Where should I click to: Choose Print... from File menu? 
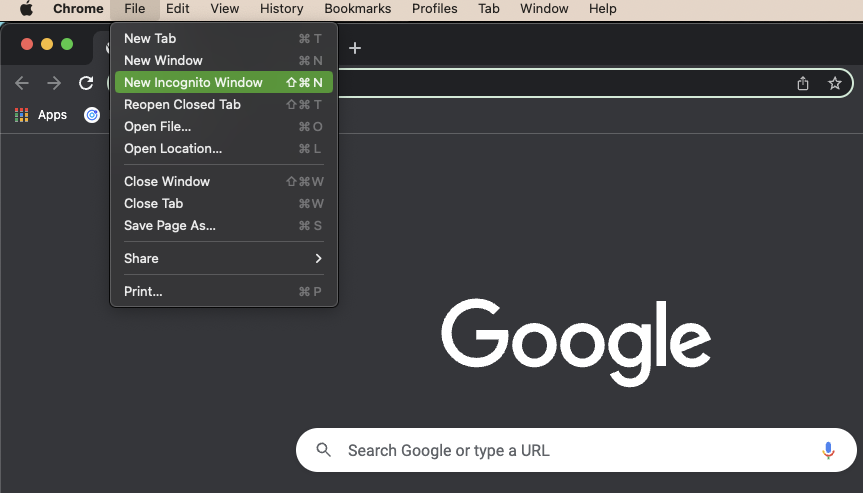pos(223,292)
